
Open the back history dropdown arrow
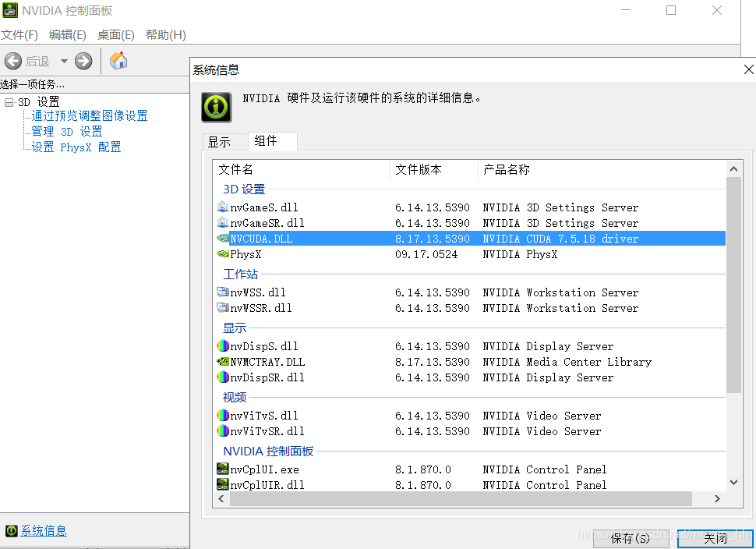click(x=64, y=62)
